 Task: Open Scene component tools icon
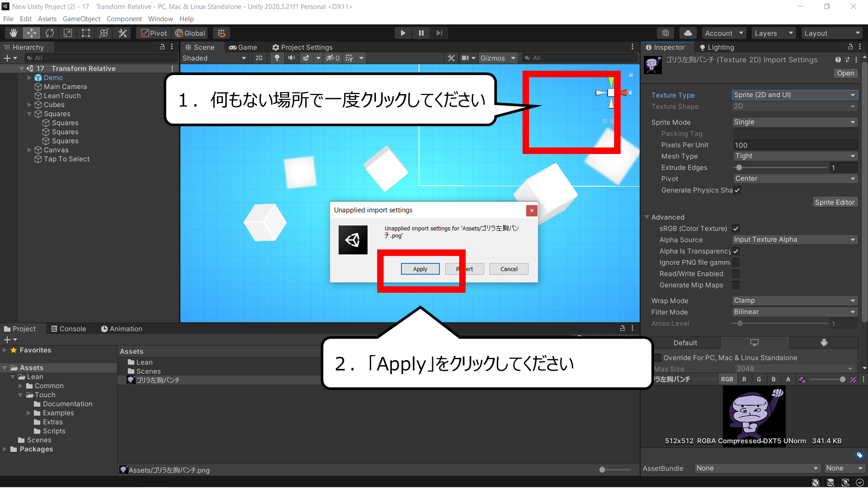pyautogui.click(x=451, y=58)
